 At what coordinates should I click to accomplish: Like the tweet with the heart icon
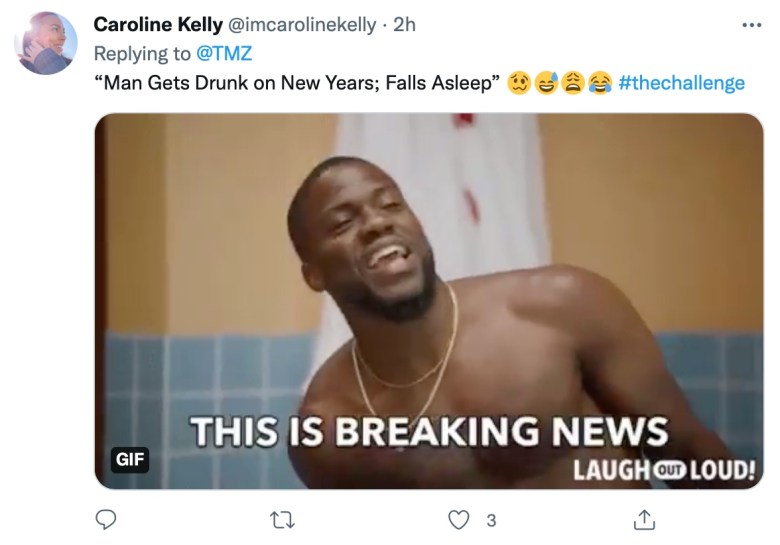tap(458, 519)
